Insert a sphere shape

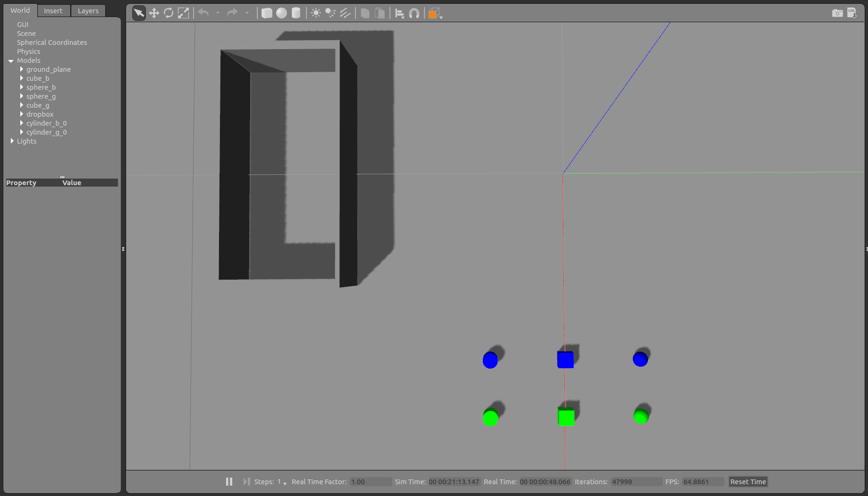pyautogui.click(x=281, y=13)
